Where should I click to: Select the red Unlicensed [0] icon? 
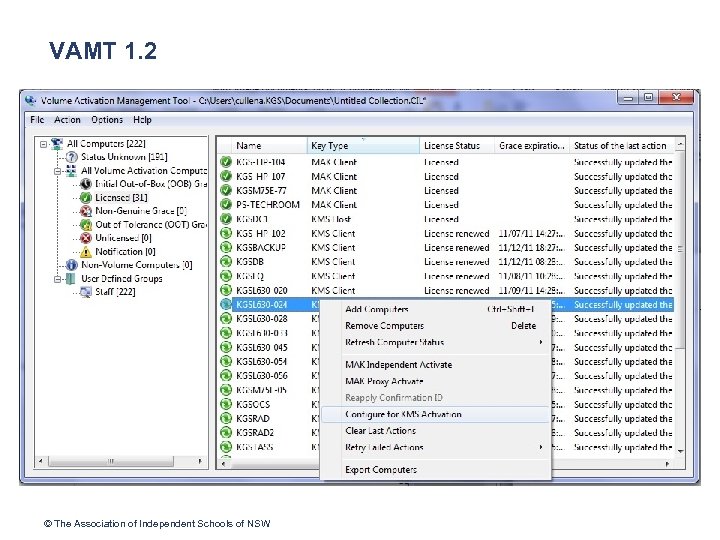(x=86, y=238)
